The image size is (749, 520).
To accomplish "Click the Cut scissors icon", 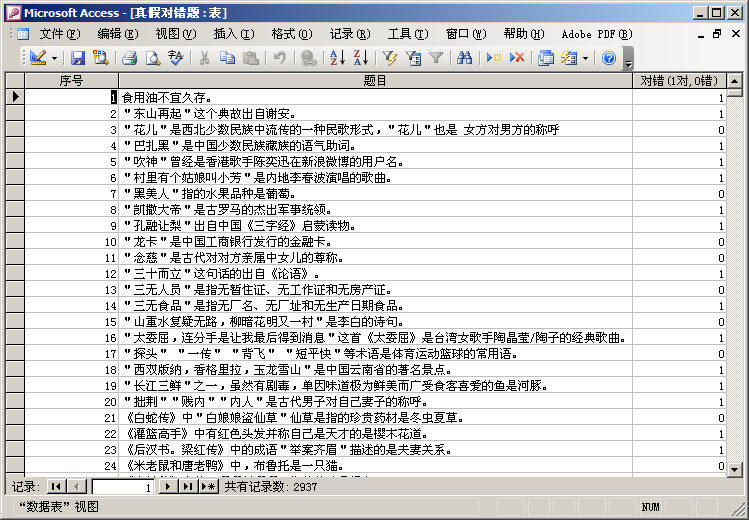I will (x=204, y=58).
